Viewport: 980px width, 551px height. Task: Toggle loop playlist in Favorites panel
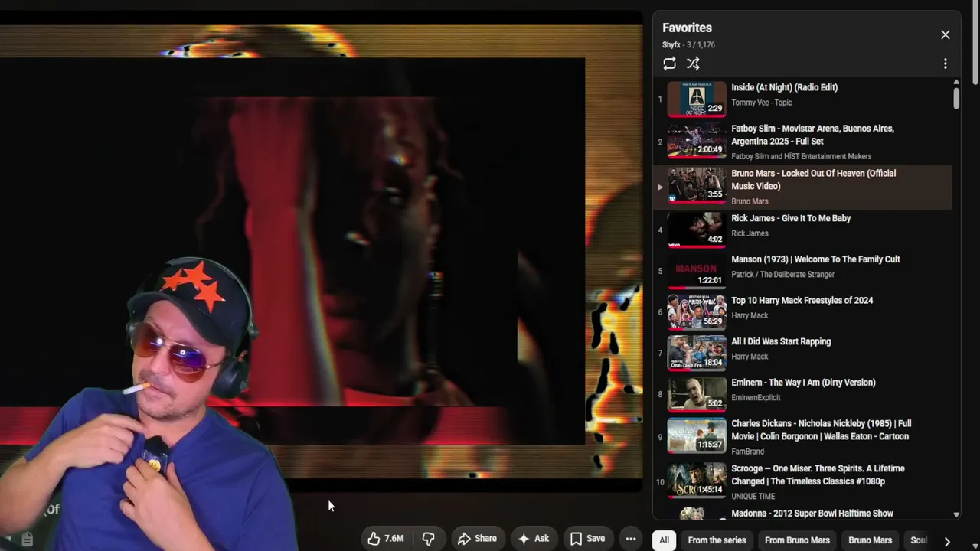[x=669, y=64]
